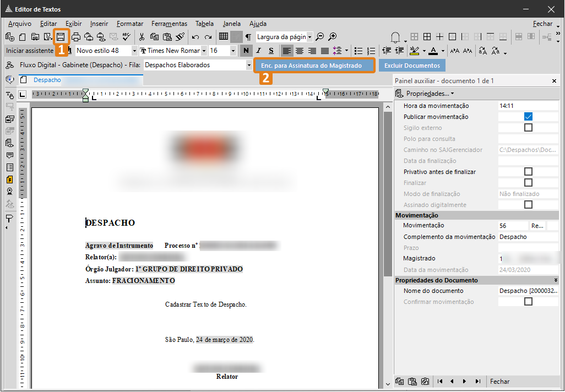Right-align the text
Screen dimensions: 565x392
[312, 51]
